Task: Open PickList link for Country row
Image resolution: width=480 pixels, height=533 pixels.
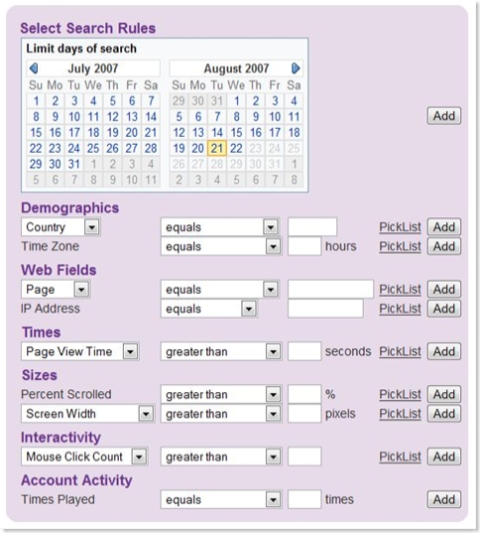Action: tap(400, 227)
